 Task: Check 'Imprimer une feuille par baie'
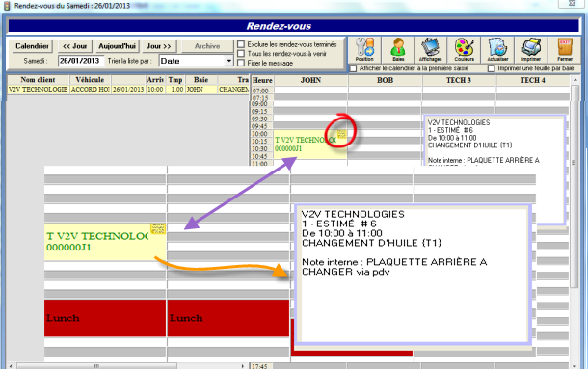pos(492,68)
